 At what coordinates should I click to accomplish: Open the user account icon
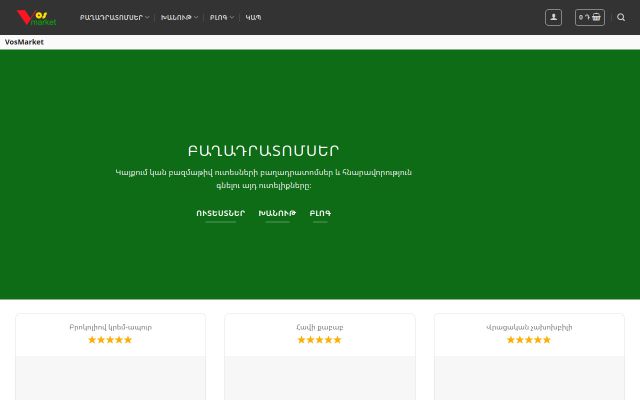point(553,18)
